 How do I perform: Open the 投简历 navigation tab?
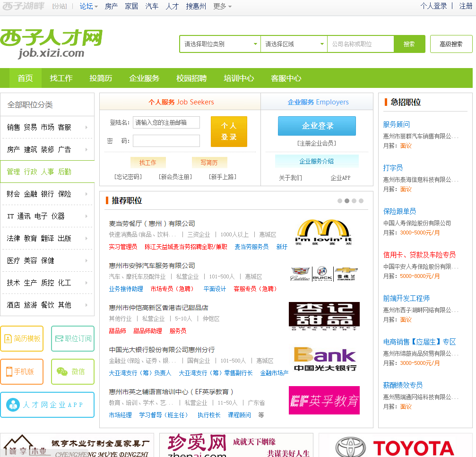101,78
